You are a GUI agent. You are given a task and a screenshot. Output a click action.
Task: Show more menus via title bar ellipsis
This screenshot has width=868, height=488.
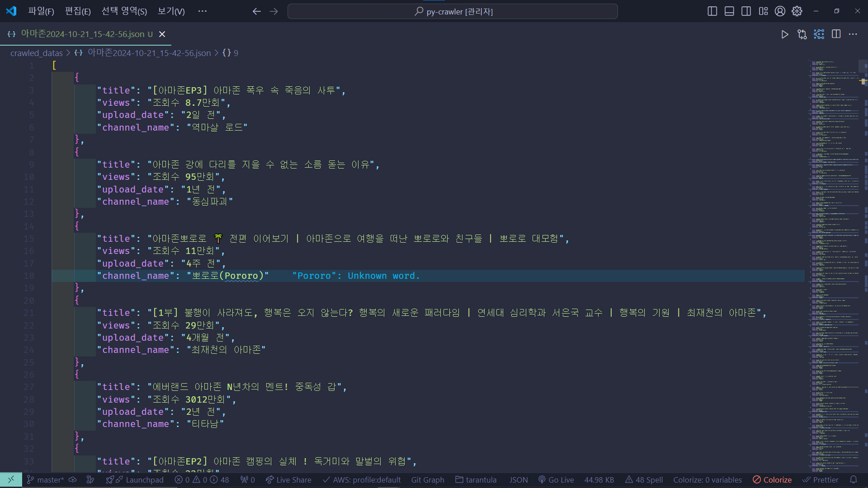coord(202,11)
